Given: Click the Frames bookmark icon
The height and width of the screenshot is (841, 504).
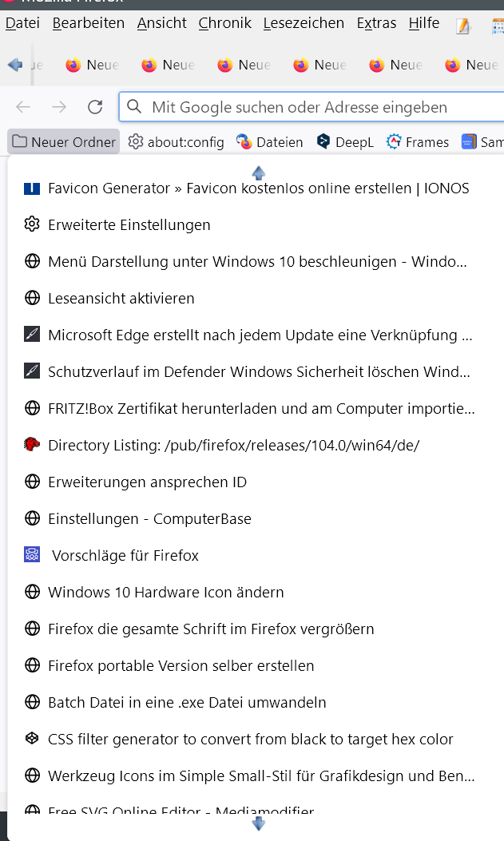Looking at the screenshot, I should pos(394,142).
